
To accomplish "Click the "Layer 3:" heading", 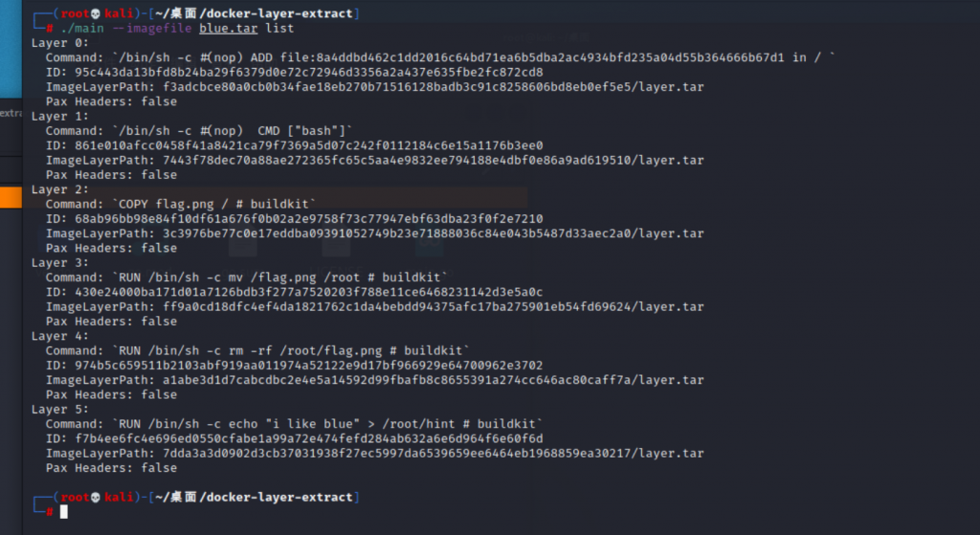I will [x=60, y=262].
